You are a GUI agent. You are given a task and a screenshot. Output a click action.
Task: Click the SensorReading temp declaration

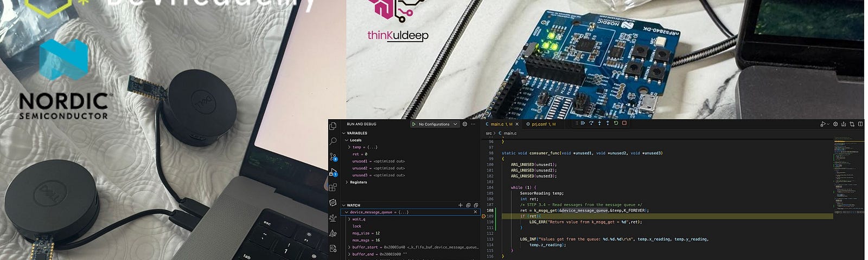(x=542, y=193)
